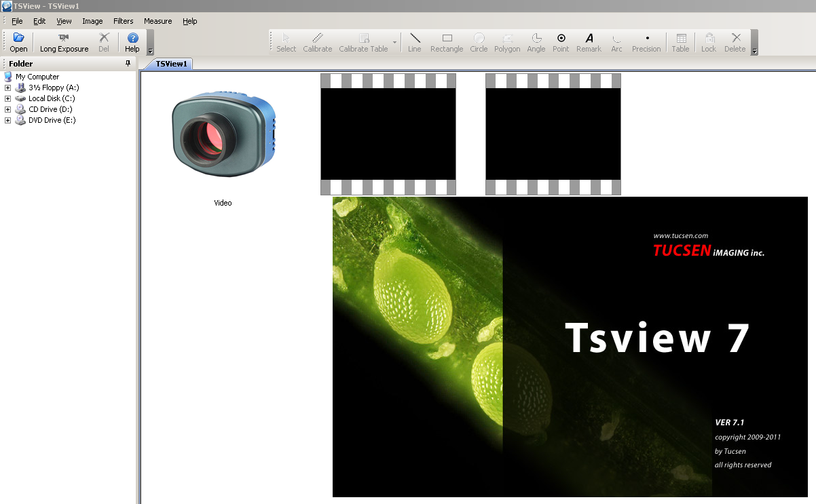The image size is (816, 504).
Task: Open the File menu
Action: point(17,21)
